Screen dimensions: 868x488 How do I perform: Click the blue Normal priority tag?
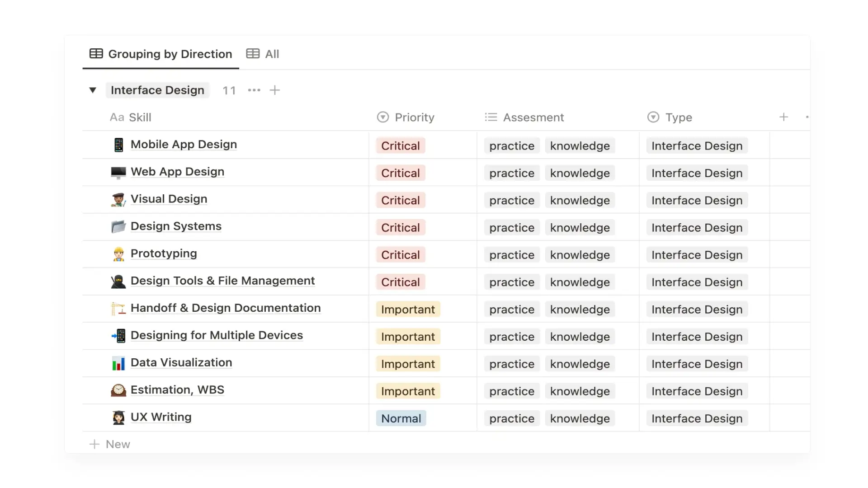coord(401,418)
